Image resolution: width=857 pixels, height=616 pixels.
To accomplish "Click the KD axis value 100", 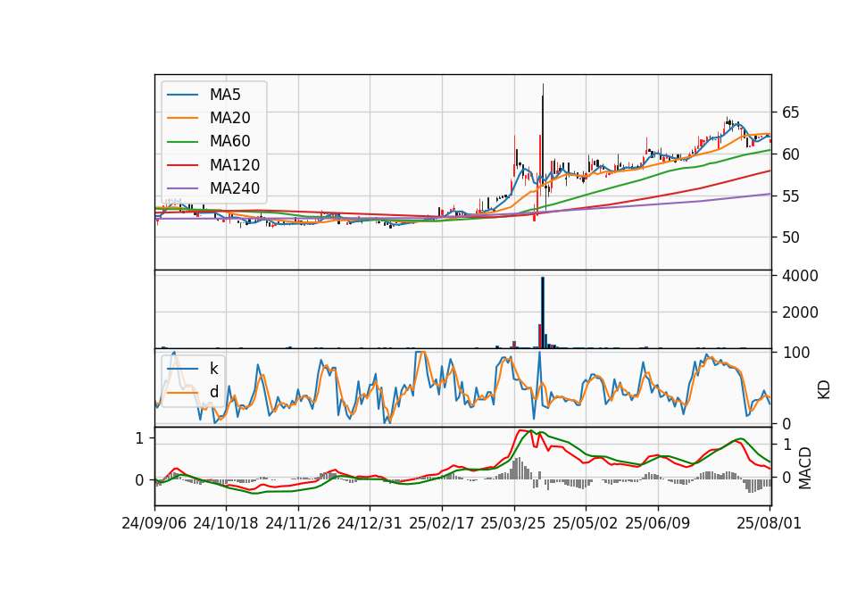I will pyautogui.click(x=795, y=353).
